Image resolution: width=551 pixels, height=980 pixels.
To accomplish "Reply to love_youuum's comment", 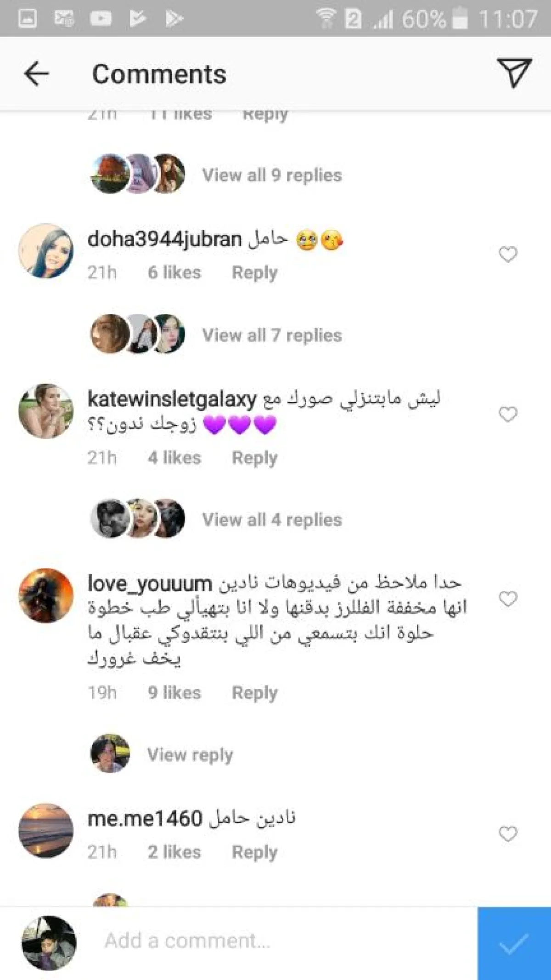I will (x=255, y=693).
